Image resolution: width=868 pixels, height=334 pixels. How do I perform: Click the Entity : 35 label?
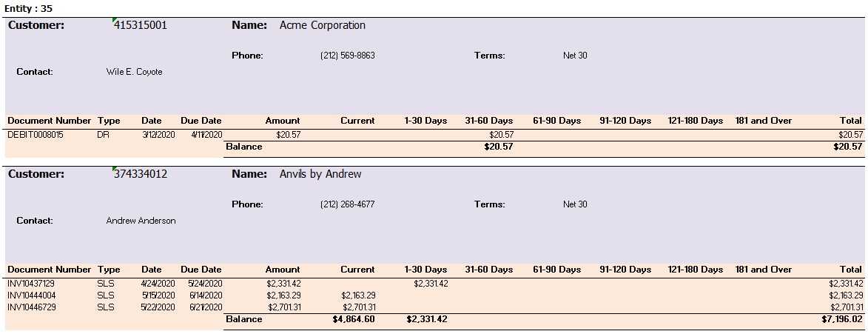(x=29, y=8)
